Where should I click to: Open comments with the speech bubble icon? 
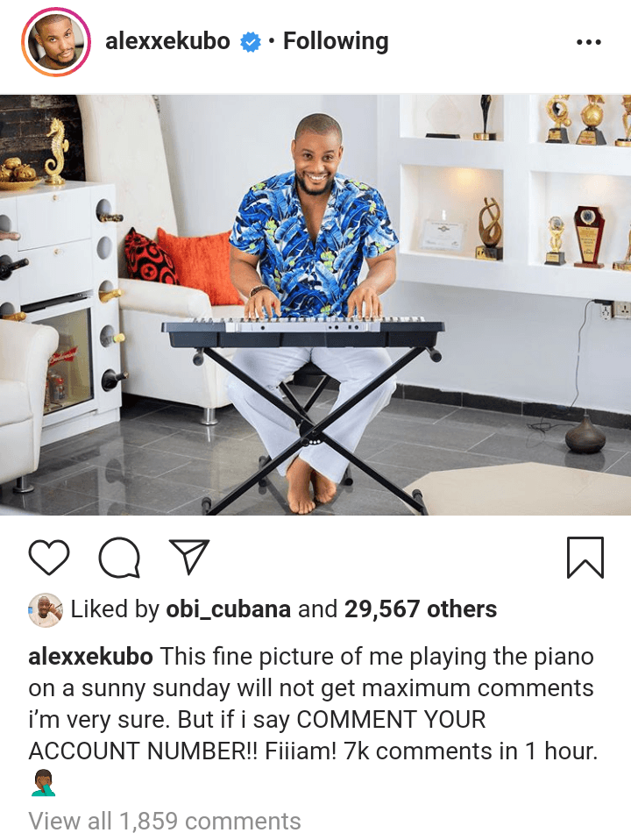coord(119,558)
